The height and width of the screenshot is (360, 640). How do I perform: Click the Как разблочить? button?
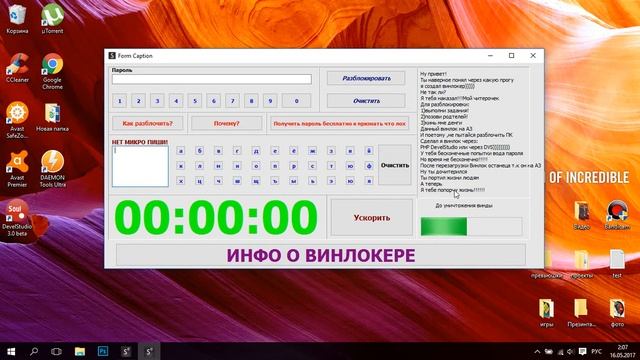coord(147,123)
